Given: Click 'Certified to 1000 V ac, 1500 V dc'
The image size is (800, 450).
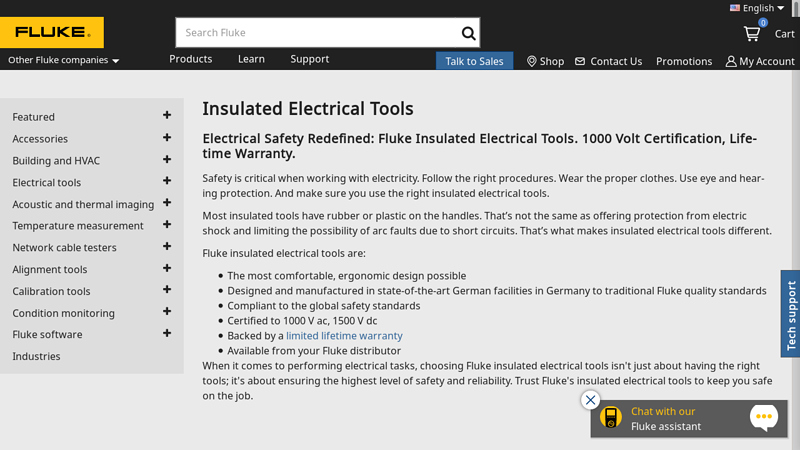Looking at the screenshot, I should [302, 321].
